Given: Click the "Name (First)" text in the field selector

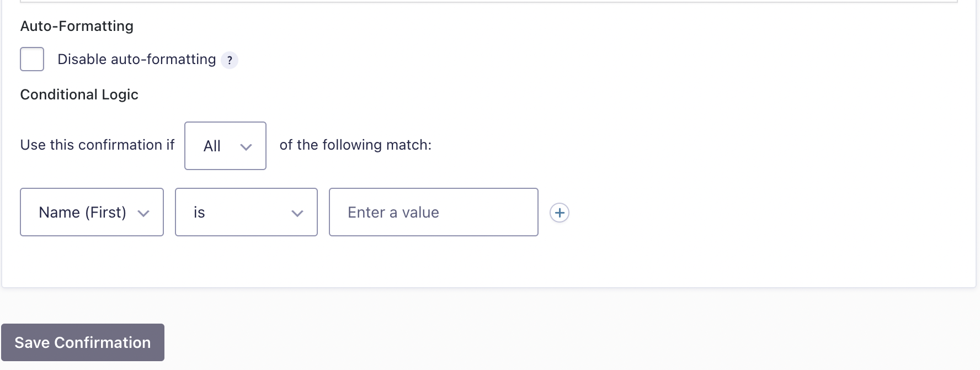Looking at the screenshot, I should click(82, 213).
